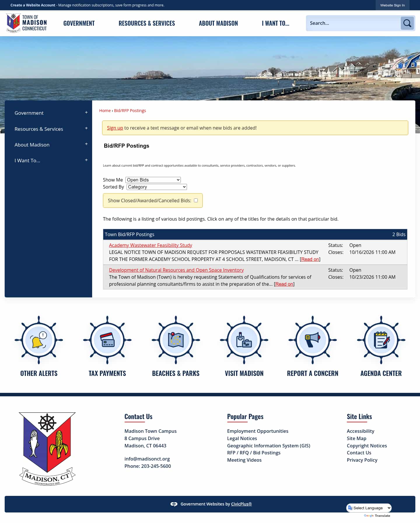Open the Other Alerts bell wheel icon
The height and width of the screenshot is (523, 420).
[39, 340]
